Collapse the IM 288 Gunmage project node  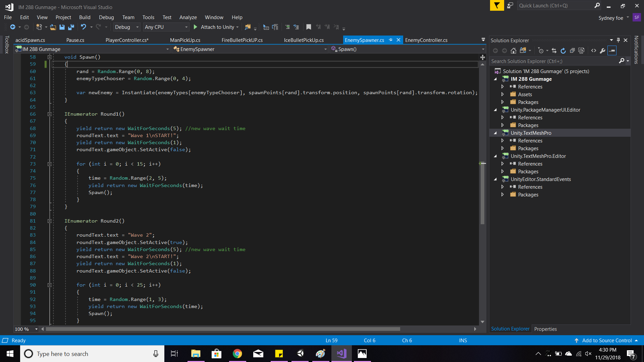point(495,79)
